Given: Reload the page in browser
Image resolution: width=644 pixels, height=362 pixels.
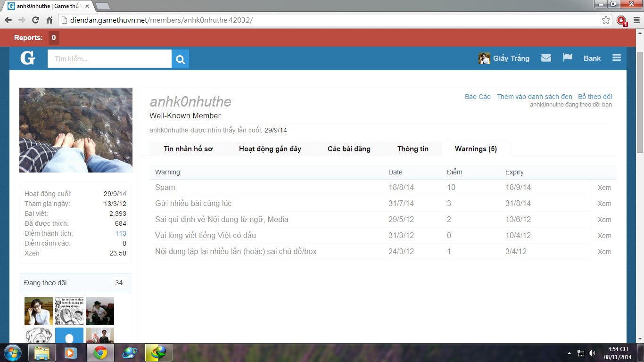Looking at the screenshot, I should pyautogui.click(x=35, y=20).
